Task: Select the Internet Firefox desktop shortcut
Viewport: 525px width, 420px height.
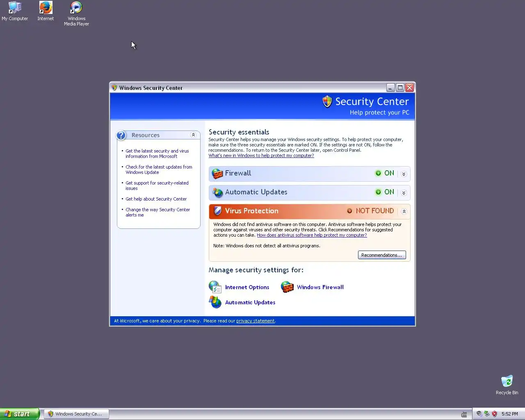Action: point(46,11)
